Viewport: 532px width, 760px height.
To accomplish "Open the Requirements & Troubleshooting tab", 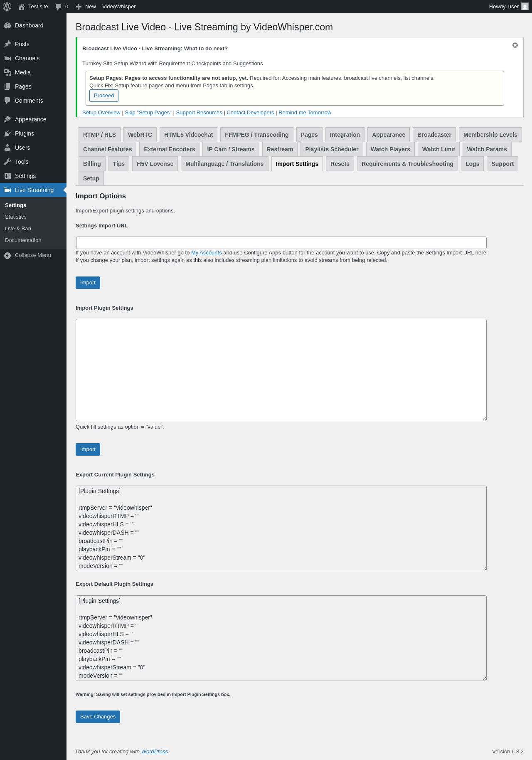I will point(407,164).
